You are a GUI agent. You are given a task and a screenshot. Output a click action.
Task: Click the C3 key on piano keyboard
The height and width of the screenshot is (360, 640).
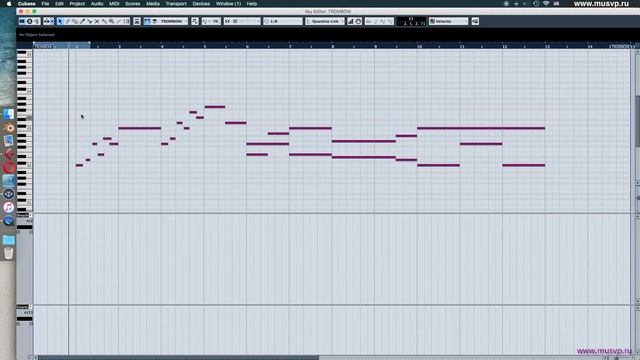[24, 129]
